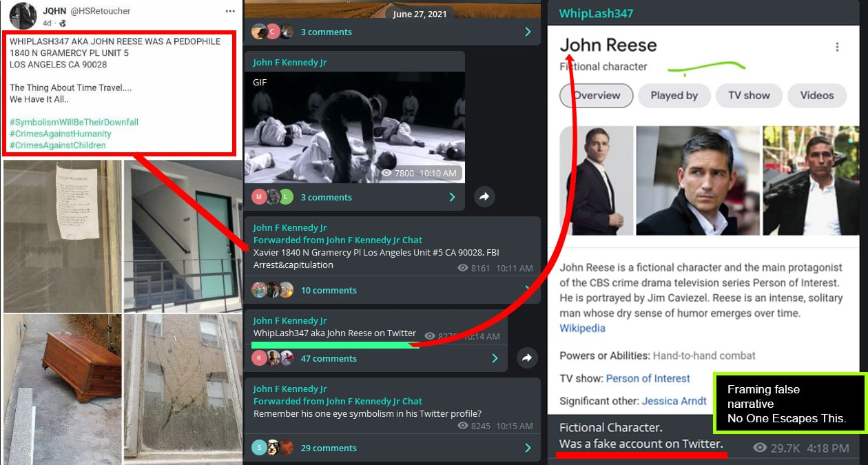868x465 pixels.
Task: Click the Jessica Arndt link
Action: (674, 400)
